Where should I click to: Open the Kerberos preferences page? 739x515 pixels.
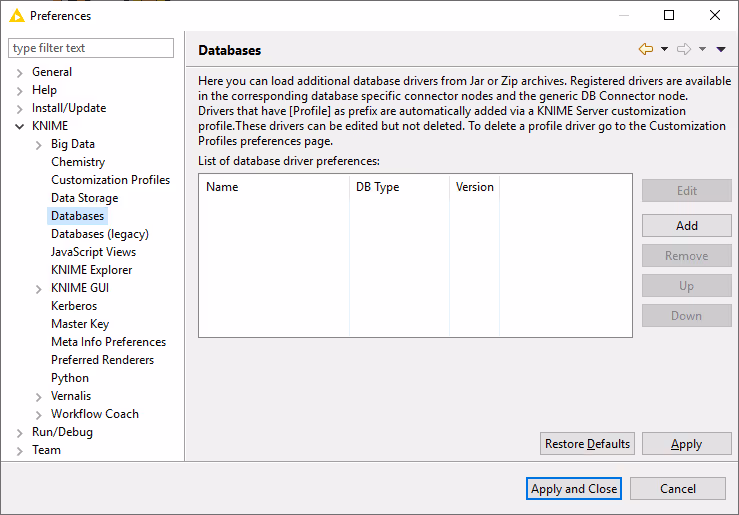click(x=74, y=306)
